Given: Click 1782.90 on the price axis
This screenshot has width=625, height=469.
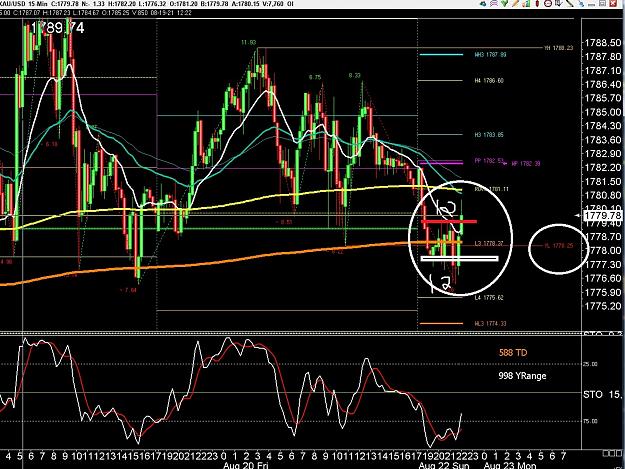Looking at the screenshot, I should point(603,153).
